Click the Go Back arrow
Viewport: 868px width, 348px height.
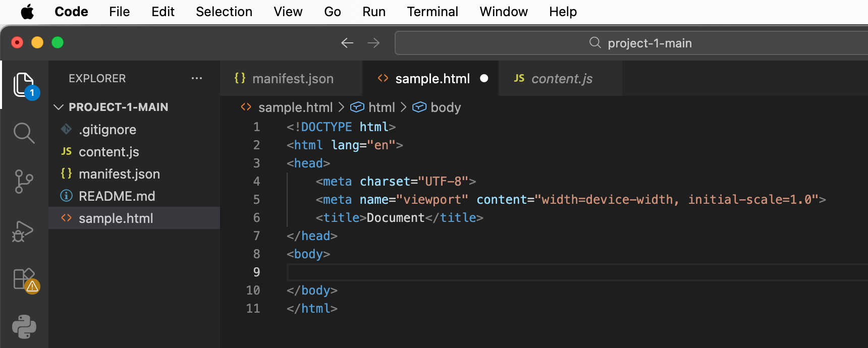(x=347, y=43)
